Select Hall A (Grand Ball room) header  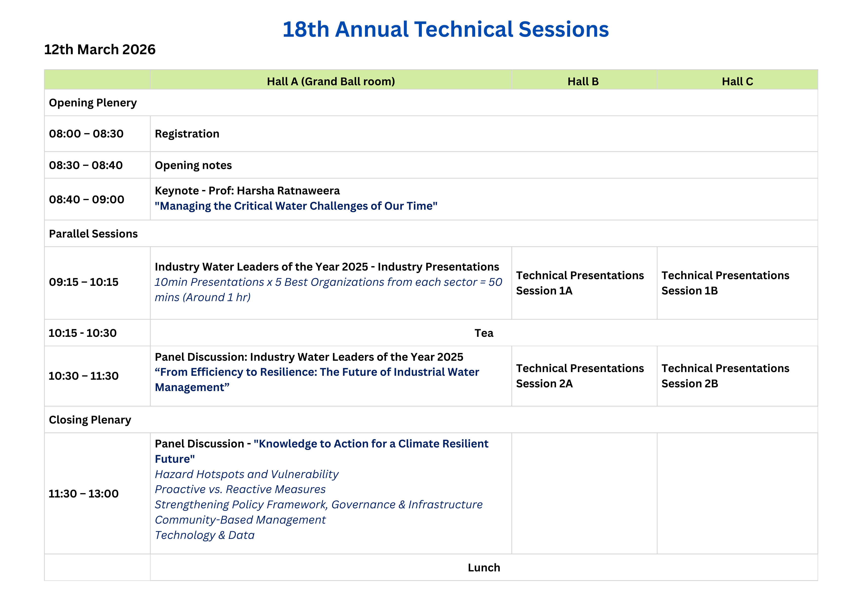coord(331,81)
